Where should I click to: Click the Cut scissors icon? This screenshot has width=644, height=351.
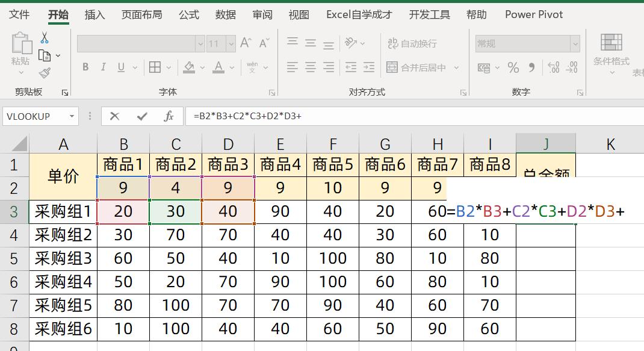pyautogui.click(x=45, y=37)
